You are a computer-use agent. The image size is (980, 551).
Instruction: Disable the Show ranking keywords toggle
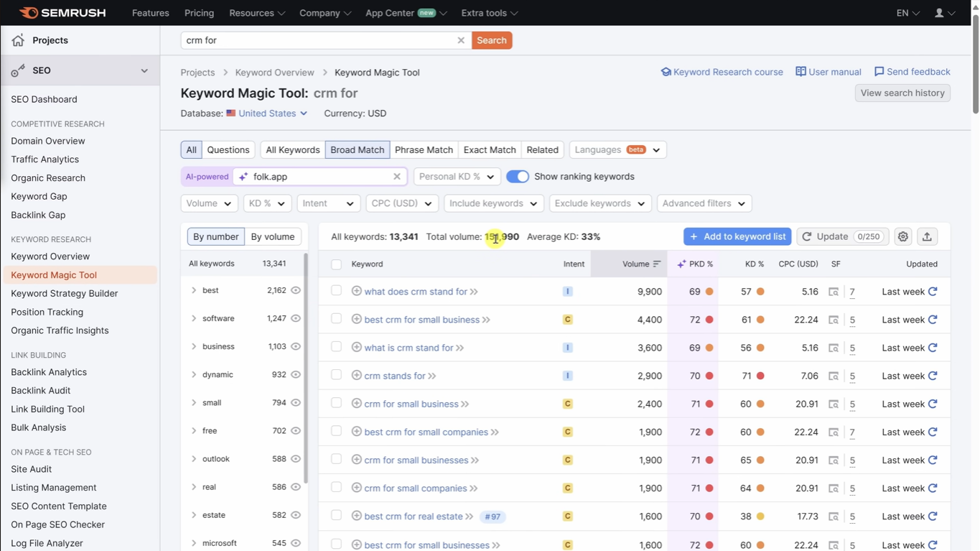coord(517,176)
